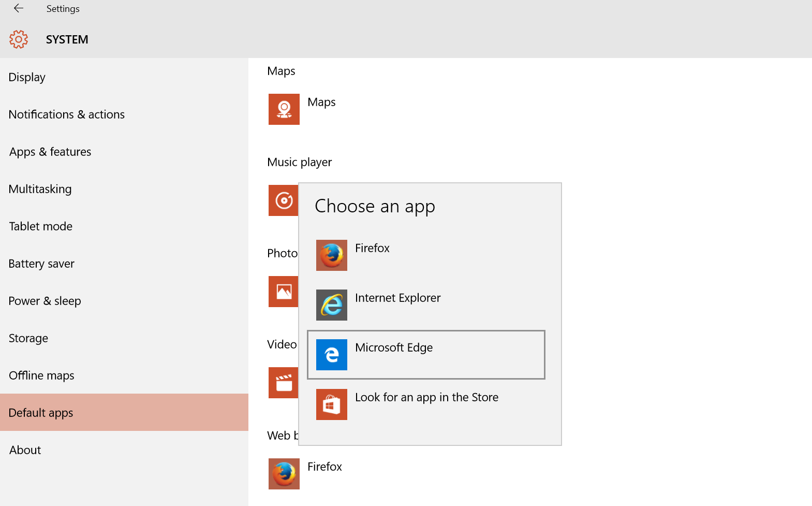Click the Internet Explorer icon in popup
Screen dimensions: 812x506
click(x=332, y=305)
